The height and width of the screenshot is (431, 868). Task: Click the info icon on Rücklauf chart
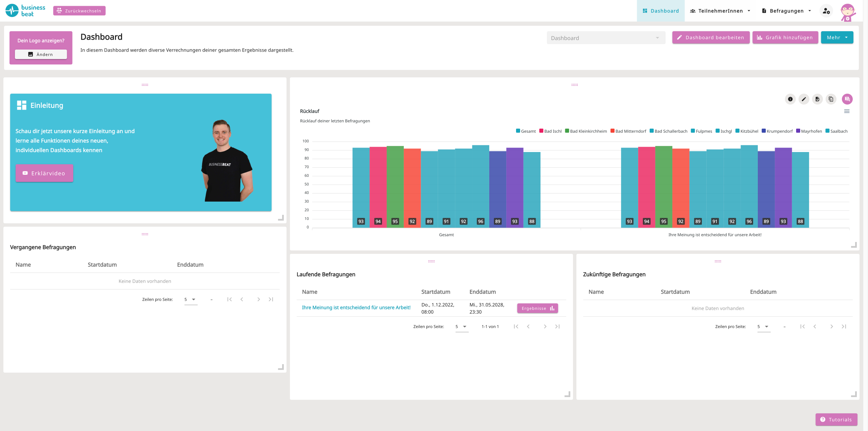click(x=790, y=99)
